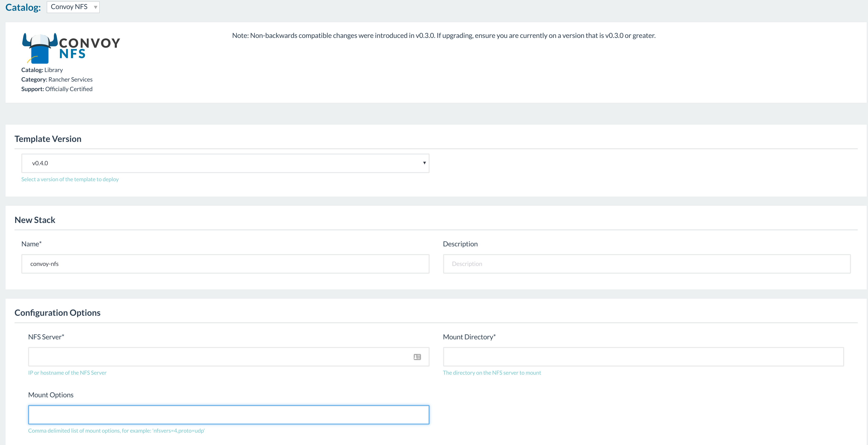Viewport: 868px width, 445px height.
Task: Click into the Description input field
Action: 646,264
